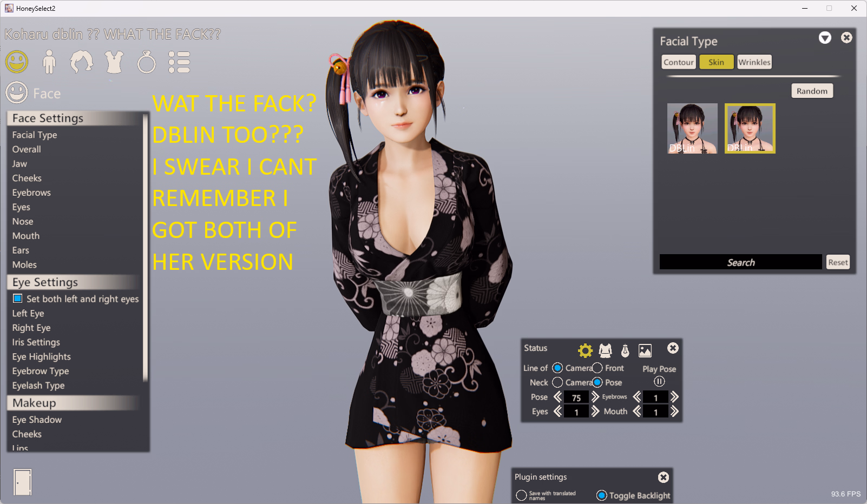The height and width of the screenshot is (504, 867).
Task: Advance to the next Pose number
Action: pos(595,397)
